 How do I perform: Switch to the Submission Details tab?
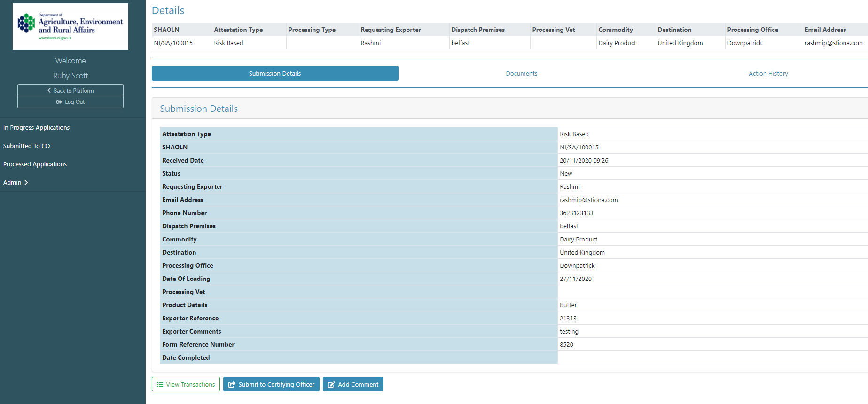(x=275, y=73)
